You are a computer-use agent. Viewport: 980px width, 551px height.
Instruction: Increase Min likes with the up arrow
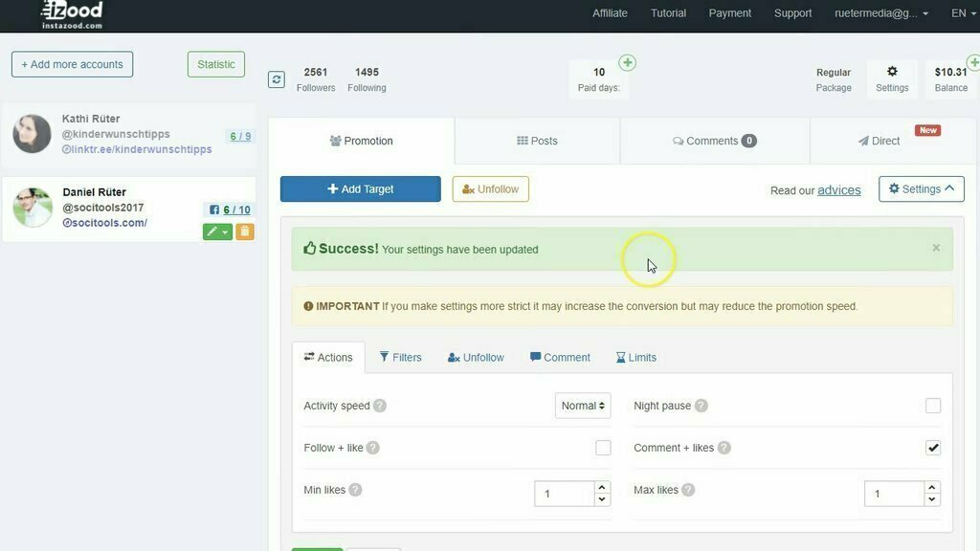pyautogui.click(x=602, y=487)
